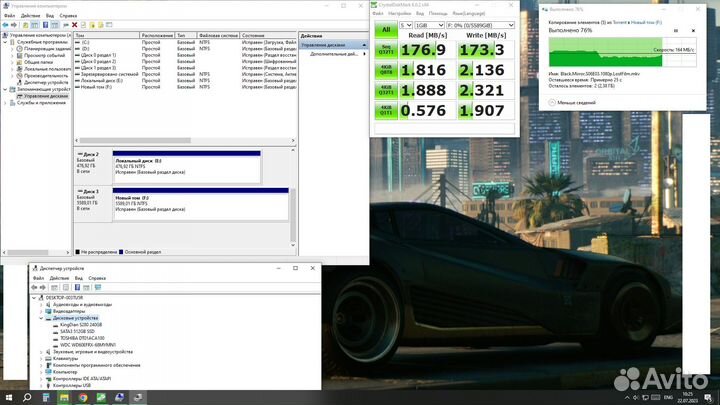Open Помощь menu in CrystalDiskMark
This screenshot has width=720, height=405.
pyautogui.click(x=438, y=14)
